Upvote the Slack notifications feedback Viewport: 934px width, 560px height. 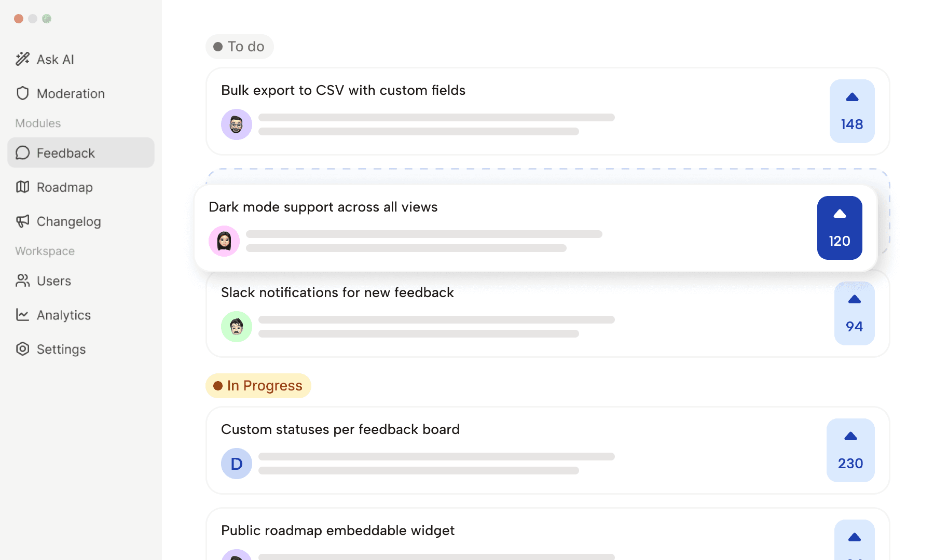[854, 313]
